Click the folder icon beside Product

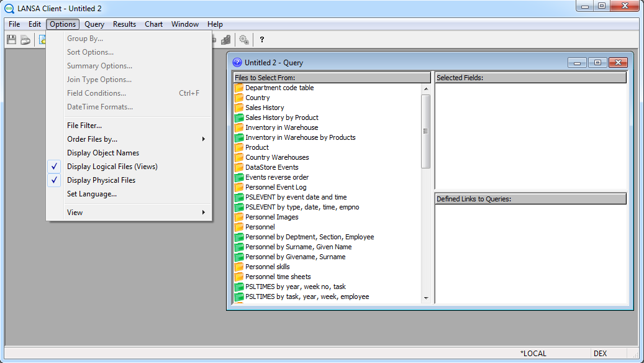239,147
